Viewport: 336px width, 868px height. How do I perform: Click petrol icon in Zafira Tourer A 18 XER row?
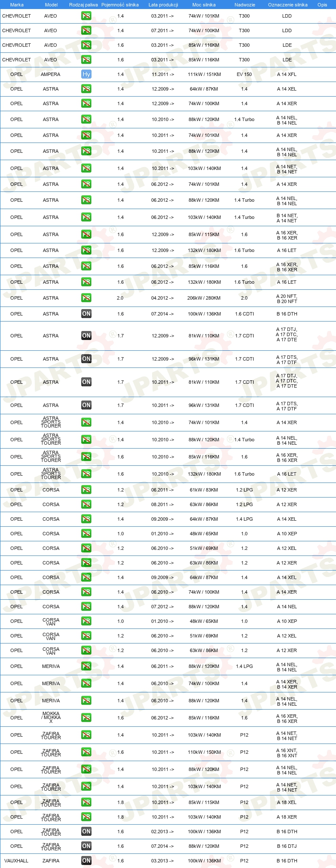pyautogui.click(x=86, y=817)
